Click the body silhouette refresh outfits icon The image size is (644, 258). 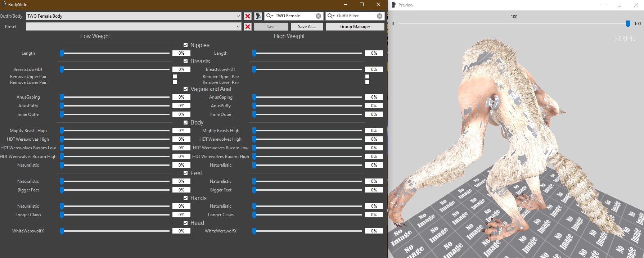point(258,16)
